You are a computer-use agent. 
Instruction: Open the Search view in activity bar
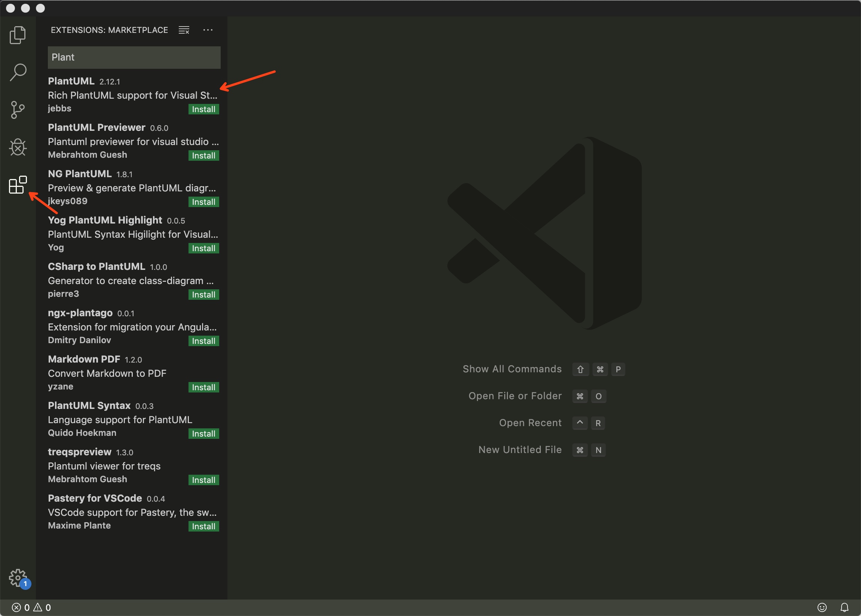click(18, 72)
